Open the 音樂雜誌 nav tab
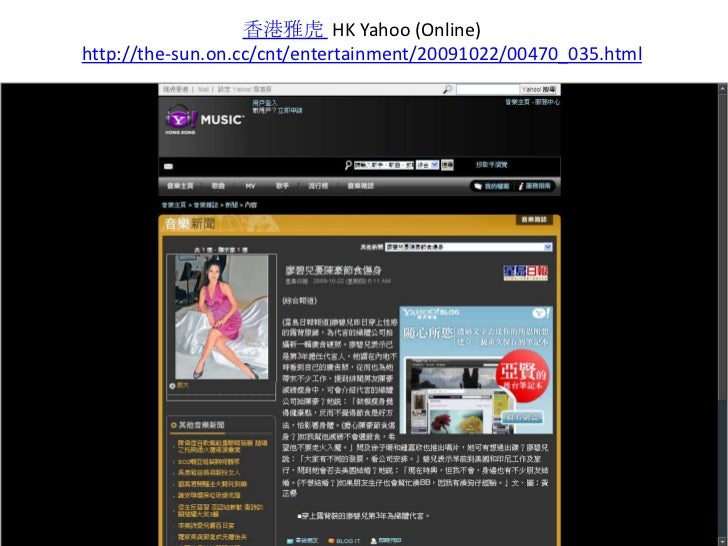Image resolution: width=728 pixels, height=546 pixels. tap(361, 186)
